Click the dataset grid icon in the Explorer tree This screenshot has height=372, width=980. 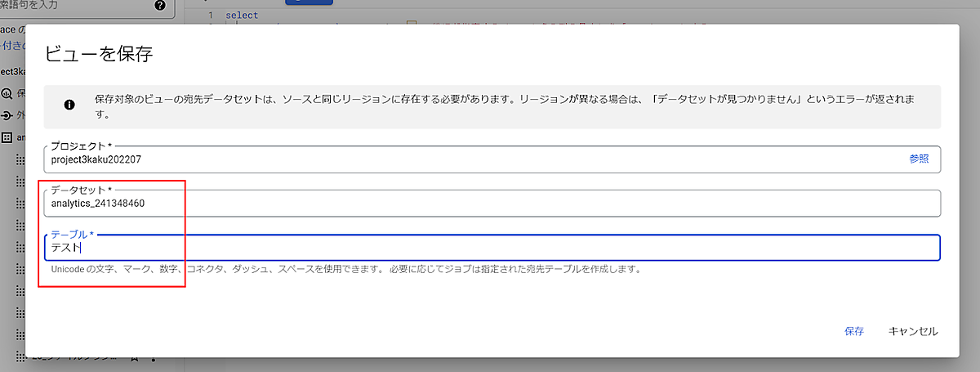click(x=7, y=137)
